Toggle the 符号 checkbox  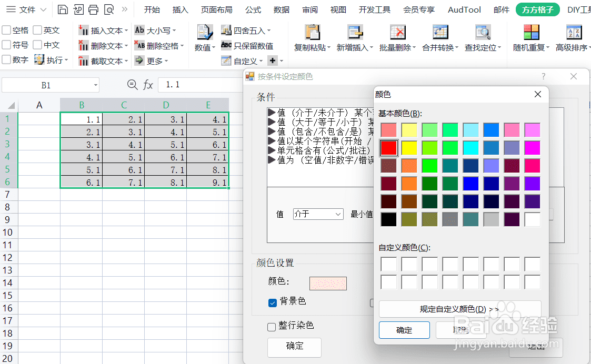[6, 45]
